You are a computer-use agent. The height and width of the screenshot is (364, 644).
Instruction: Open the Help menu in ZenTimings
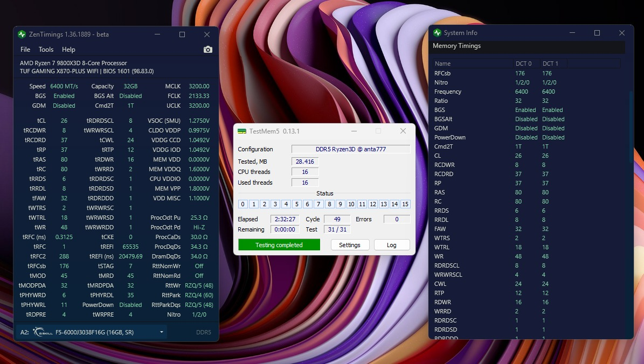(68, 49)
